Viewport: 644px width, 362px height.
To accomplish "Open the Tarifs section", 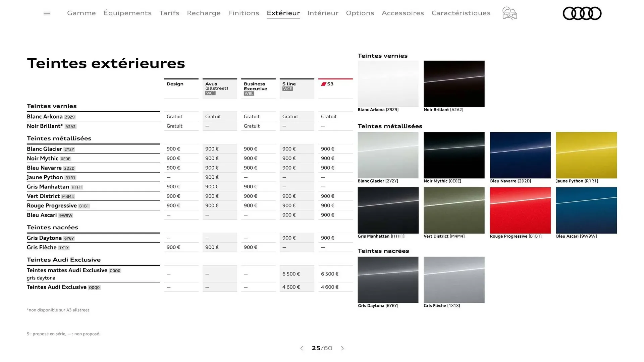I will [169, 13].
